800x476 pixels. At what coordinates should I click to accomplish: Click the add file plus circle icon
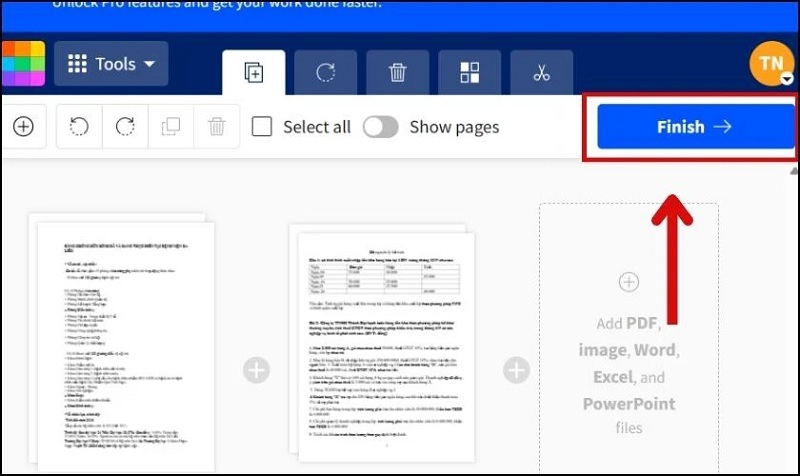coord(22,127)
